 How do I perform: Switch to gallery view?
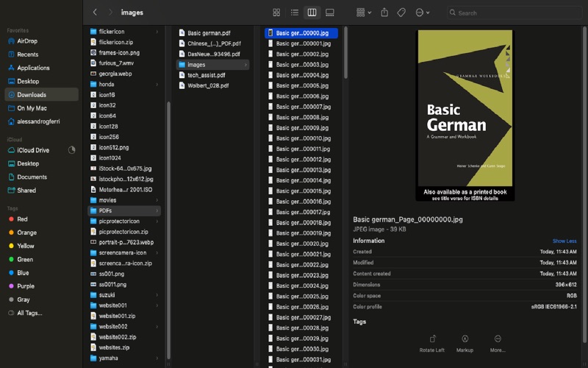pyautogui.click(x=329, y=13)
